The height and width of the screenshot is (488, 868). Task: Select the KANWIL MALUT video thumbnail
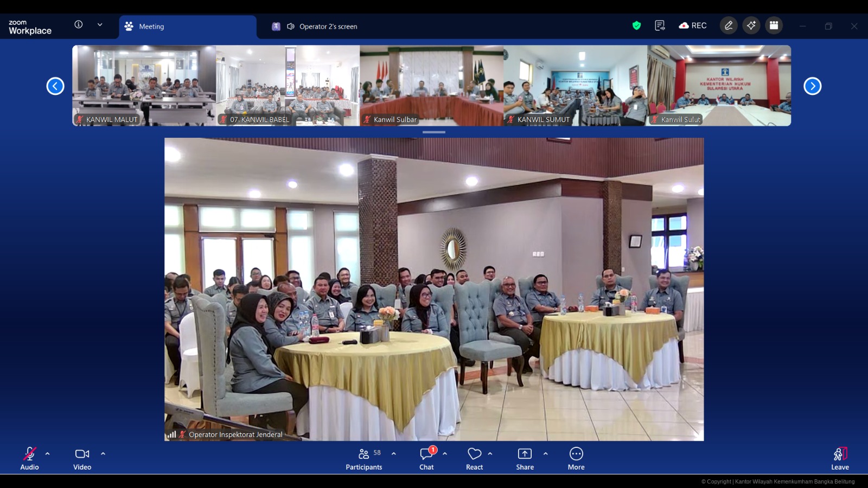pos(144,86)
